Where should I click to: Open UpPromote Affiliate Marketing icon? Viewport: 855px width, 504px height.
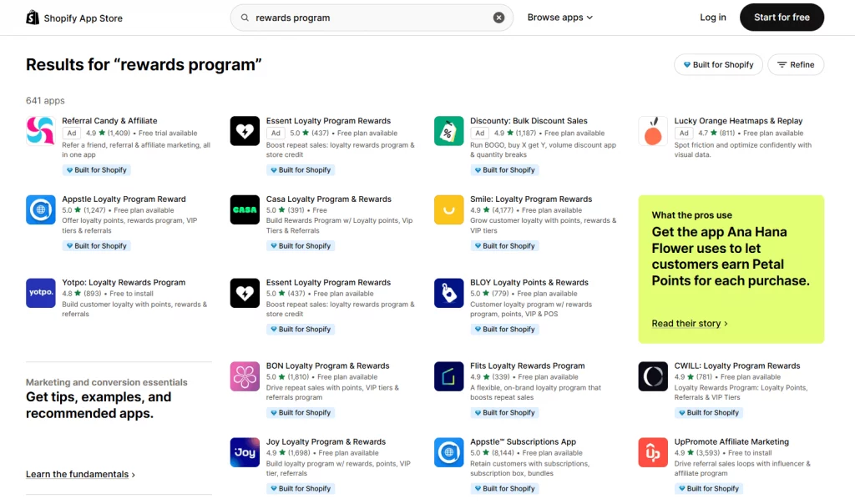(653, 452)
